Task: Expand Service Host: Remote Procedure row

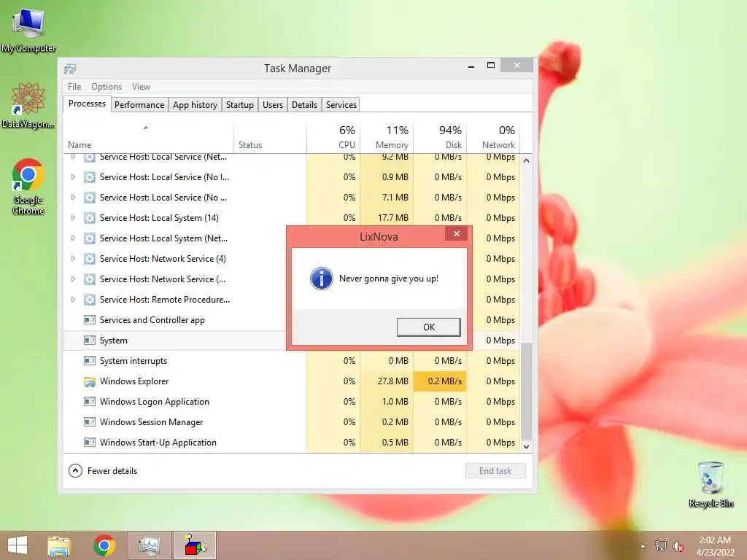Action: click(x=73, y=300)
